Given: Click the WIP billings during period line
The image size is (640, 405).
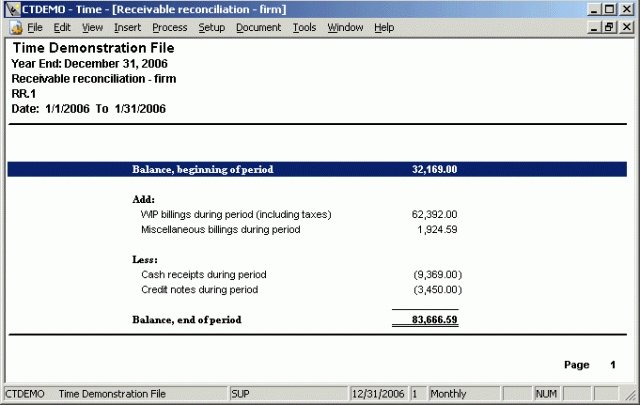Looking at the screenshot, I should pyautogui.click(x=236, y=214).
